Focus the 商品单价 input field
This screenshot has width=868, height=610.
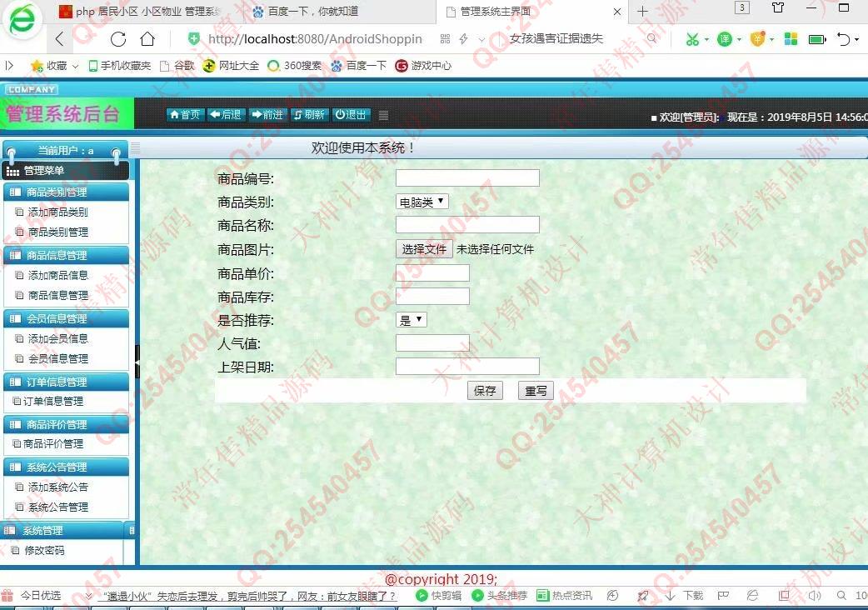(432, 272)
